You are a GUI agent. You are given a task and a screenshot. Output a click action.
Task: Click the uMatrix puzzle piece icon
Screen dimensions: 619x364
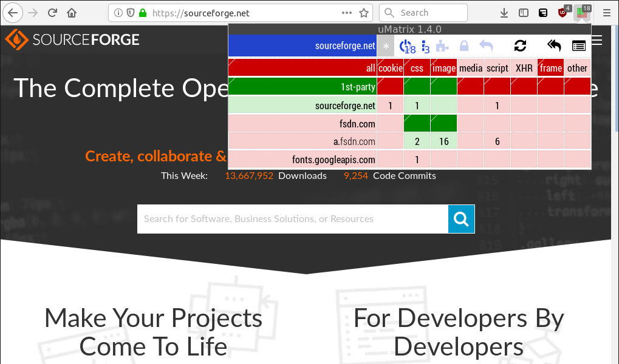coord(442,47)
